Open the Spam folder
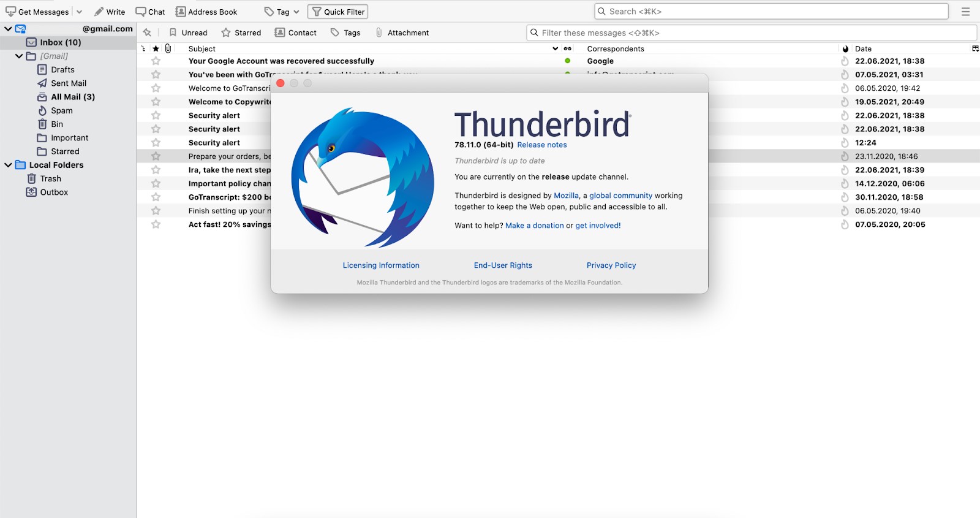980x518 pixels. pyautogui.click(x=61, y=110)
